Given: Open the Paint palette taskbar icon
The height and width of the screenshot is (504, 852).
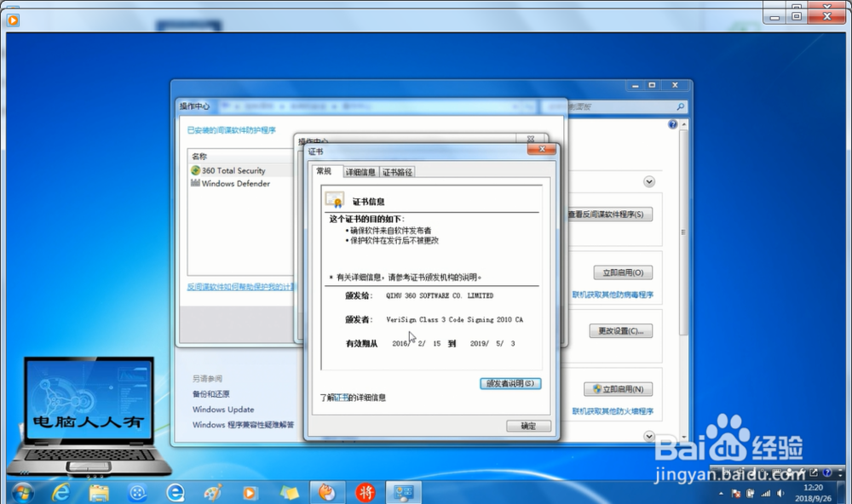Looking at the screenshot, I should click(x=212, y=493).
